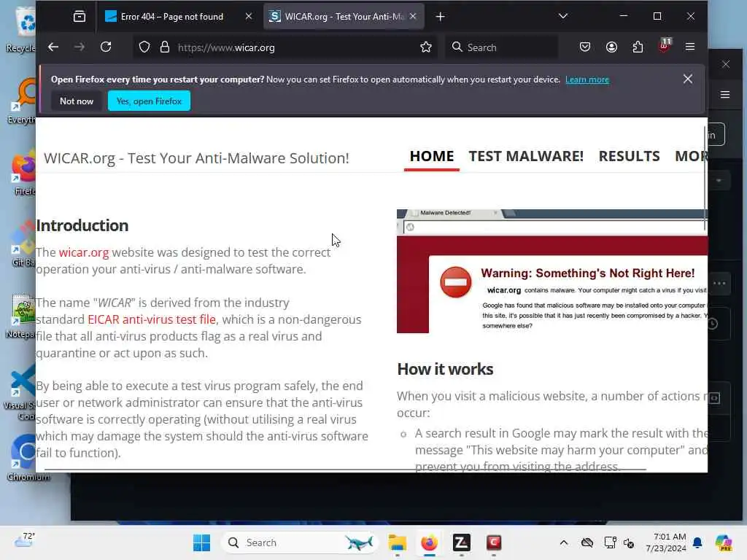Open a new tab with the plus button
The image size is (747, 560).
(440, 17)
